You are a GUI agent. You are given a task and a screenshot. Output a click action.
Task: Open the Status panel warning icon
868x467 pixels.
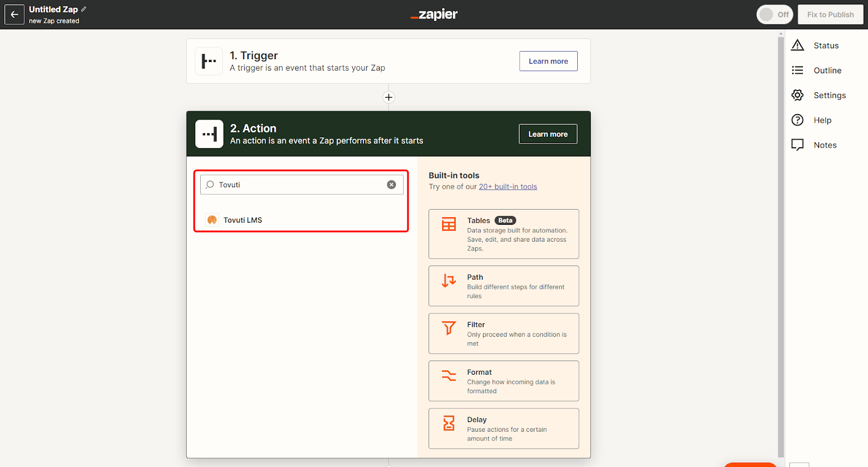point(797,46)
